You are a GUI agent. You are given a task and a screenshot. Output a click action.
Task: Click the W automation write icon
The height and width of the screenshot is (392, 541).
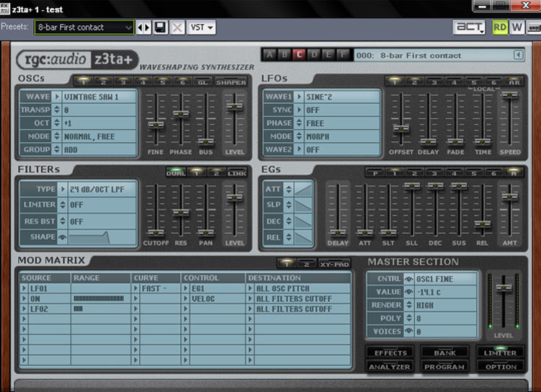coord(517,27)
